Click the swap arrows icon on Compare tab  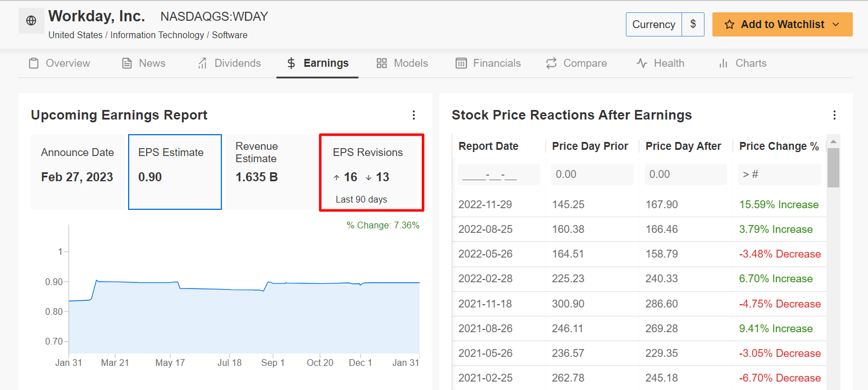coord(551,63)
